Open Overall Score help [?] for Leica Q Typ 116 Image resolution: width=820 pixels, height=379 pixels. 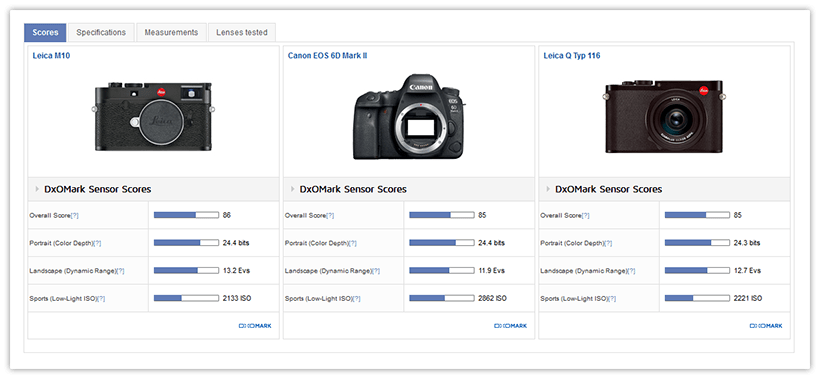click(x=585, y=215)
